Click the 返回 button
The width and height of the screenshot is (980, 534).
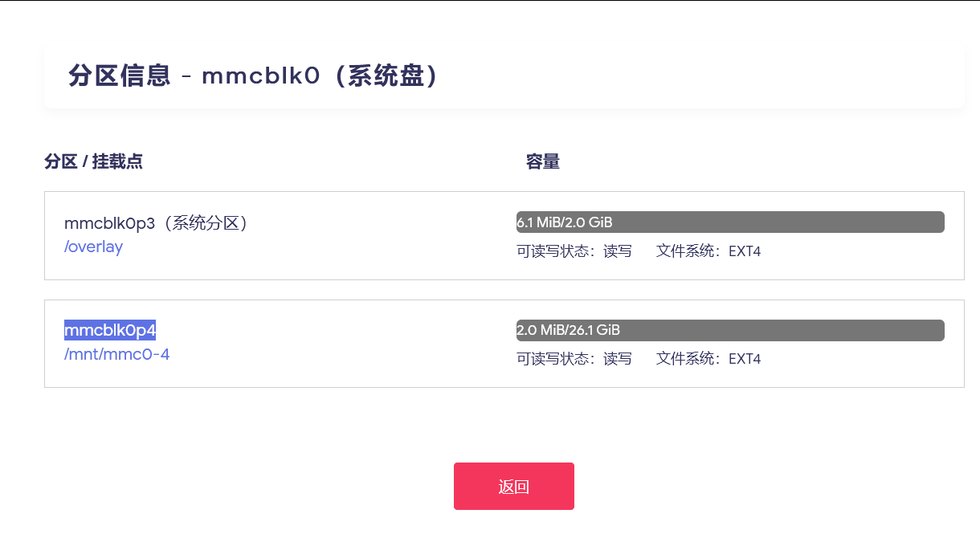(x=513, y=486)
